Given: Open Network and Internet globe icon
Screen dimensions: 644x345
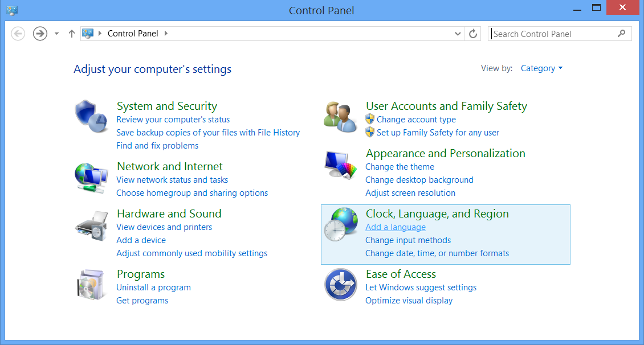Looking at the screenshot, I should pos(91,177).
